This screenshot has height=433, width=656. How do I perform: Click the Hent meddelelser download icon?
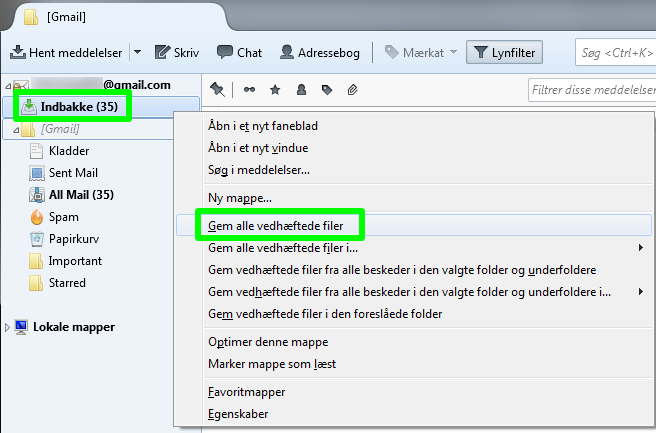pyautogui.click(x=18, y=52)
